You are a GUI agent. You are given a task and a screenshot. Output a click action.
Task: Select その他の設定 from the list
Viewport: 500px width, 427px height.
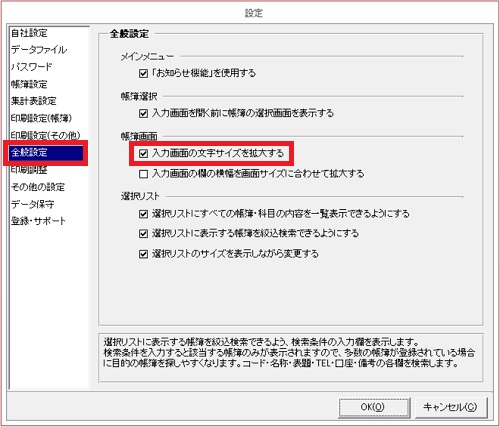[38, 187]
